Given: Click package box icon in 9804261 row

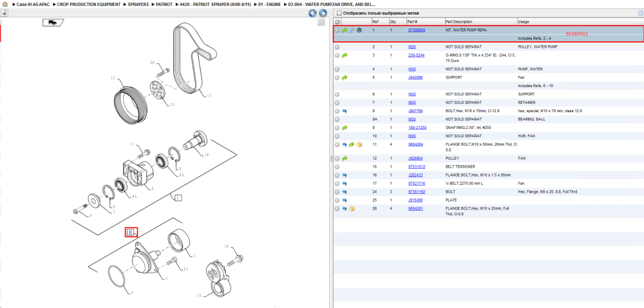Looking at the screenshot, I should pyautogui.click(x=352, y=209).
